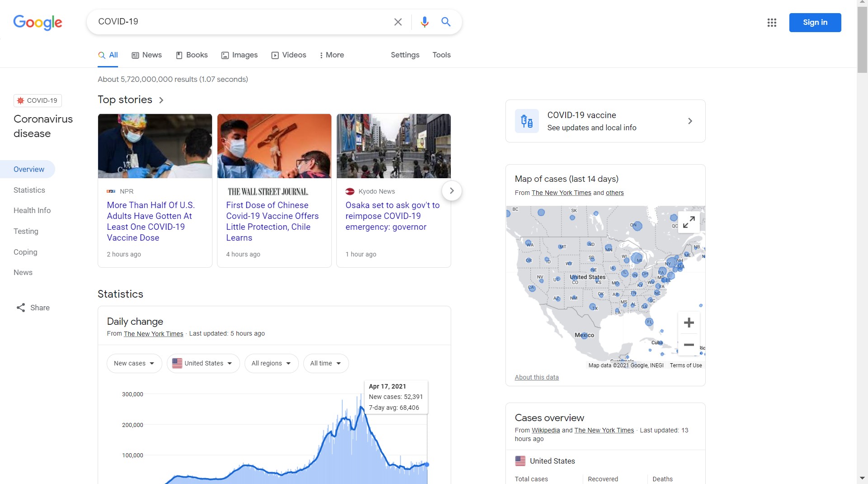
Task: Click the United States flag in Cases overview
Action: tap(520, 461)
